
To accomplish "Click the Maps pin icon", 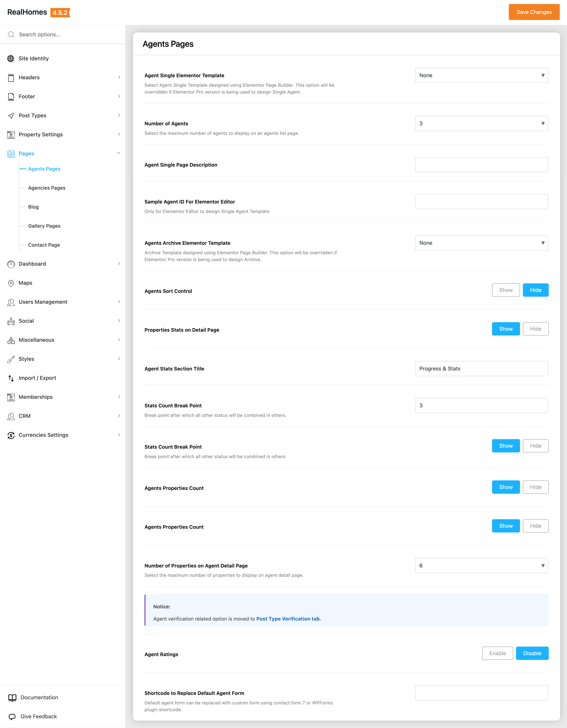I will click(x=11, y=283).
